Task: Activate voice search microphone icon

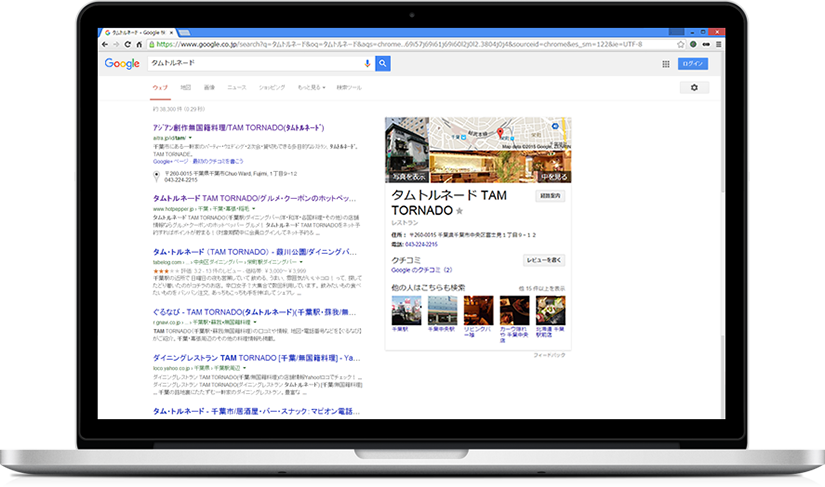Action: click(367, 64)
